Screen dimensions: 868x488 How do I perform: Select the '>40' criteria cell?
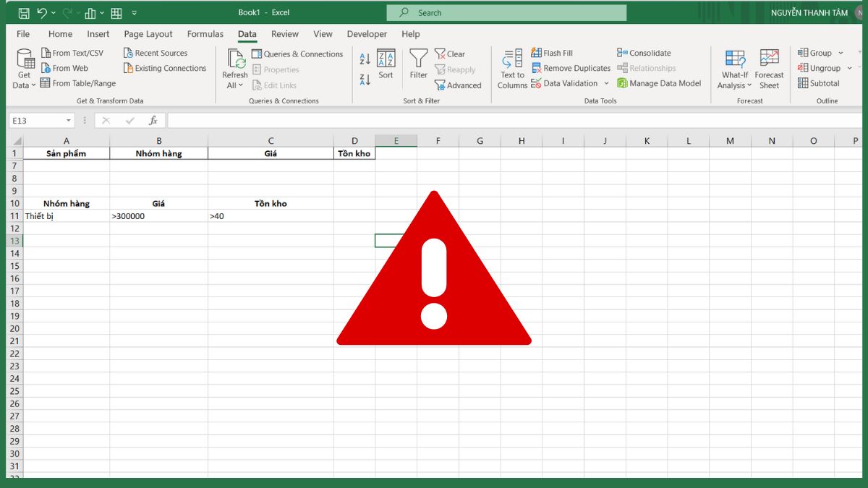coord(271,215)
